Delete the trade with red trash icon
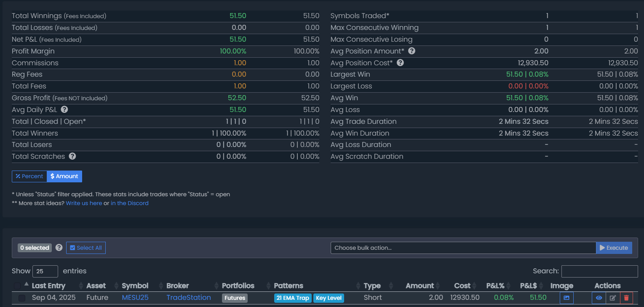Screen dimensions: 644x307 626,298
